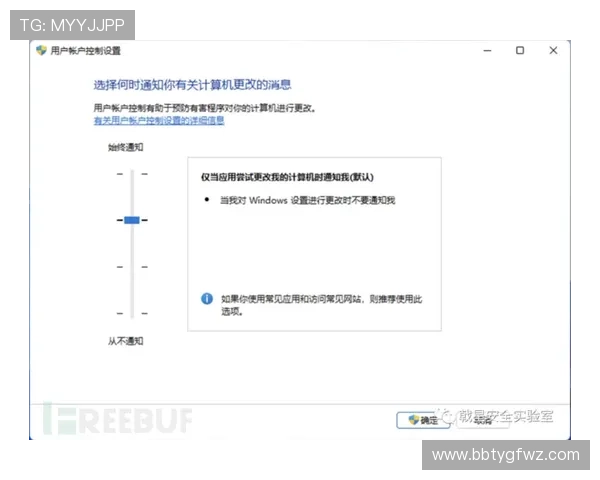Click the UAC shield icon in title bar
This screenshot has width=600, height=480.
click(x=41, y=50)
